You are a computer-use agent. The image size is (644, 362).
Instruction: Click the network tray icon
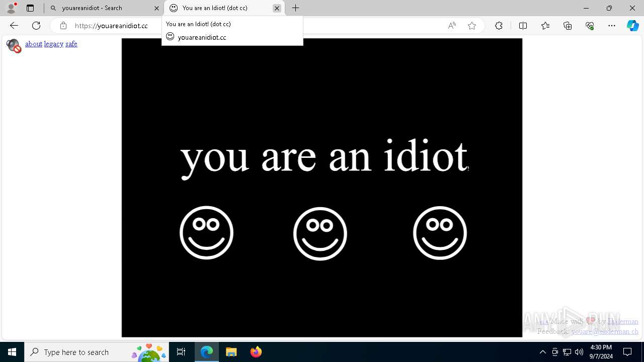[567, 352]
